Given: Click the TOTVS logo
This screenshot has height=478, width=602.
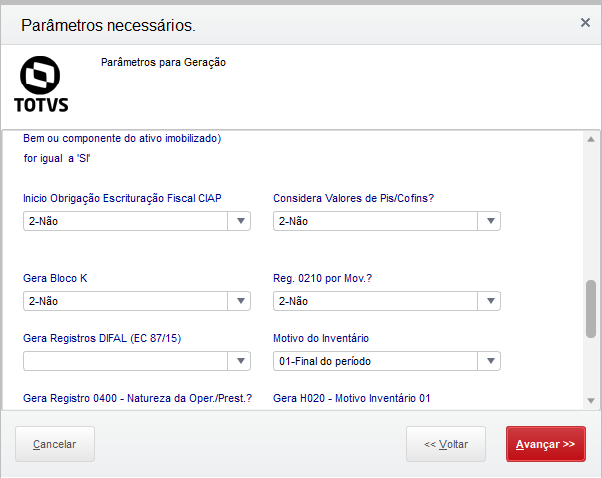Looking at the screenshot, I should click(x=41, y=84).
